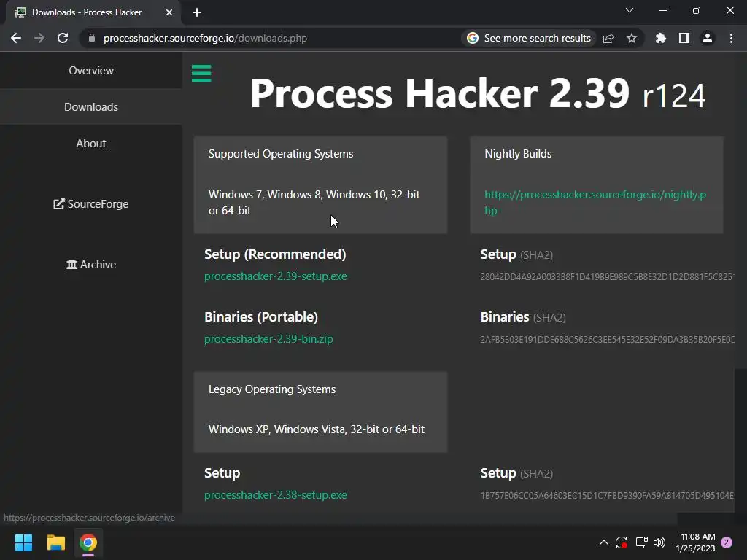The width and height of the screenshot is (747, 560).
Task: Open the SourceForge sidebar link
Action: (x=91, y=204)
